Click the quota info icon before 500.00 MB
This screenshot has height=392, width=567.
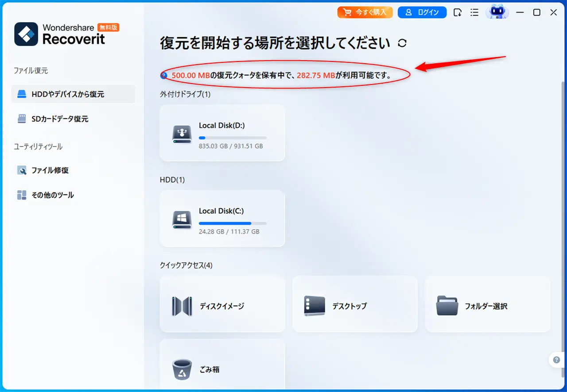(x=164, y=76)
